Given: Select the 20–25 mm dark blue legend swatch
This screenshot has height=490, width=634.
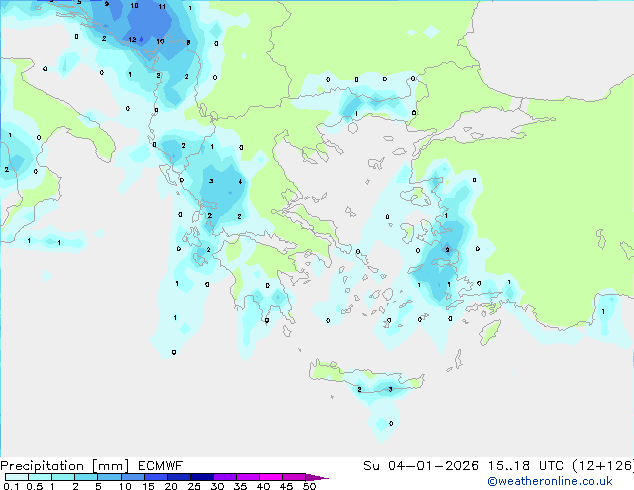Looking at the screenshot, I should click(179, 477).
